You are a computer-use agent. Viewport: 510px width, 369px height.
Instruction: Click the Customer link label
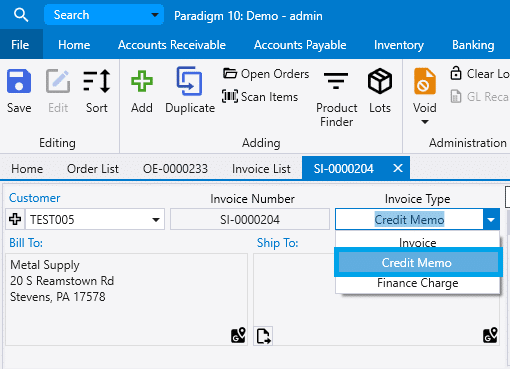pos(35,198)
